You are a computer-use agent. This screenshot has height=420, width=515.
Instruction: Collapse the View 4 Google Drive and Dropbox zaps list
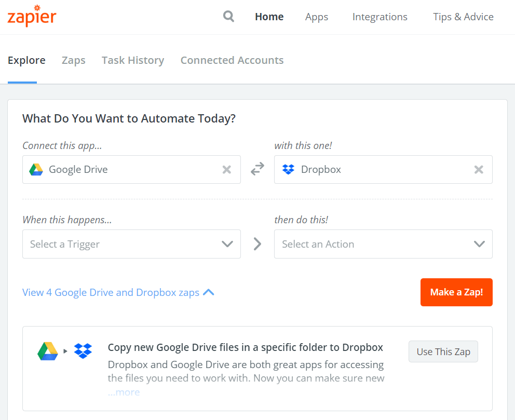(x=118, y=292)
